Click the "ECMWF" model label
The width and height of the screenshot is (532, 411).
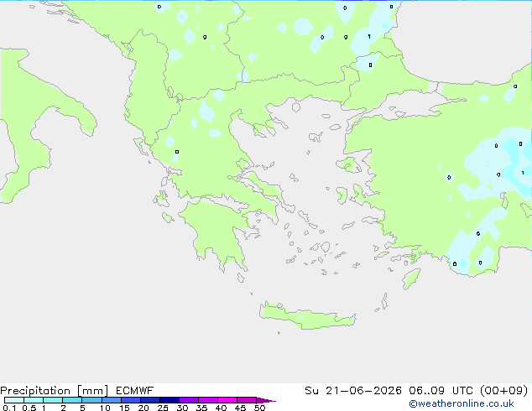coord(135,391)
